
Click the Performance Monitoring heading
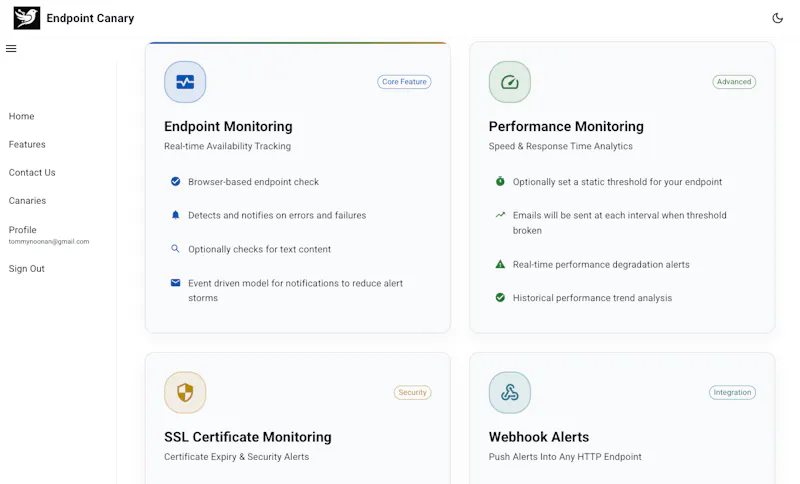[x=566, y=126]
